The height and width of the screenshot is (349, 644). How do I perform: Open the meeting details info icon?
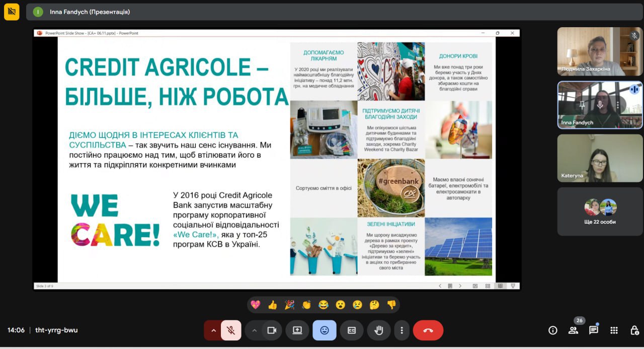pyautogui.click(x=553, y=330)
